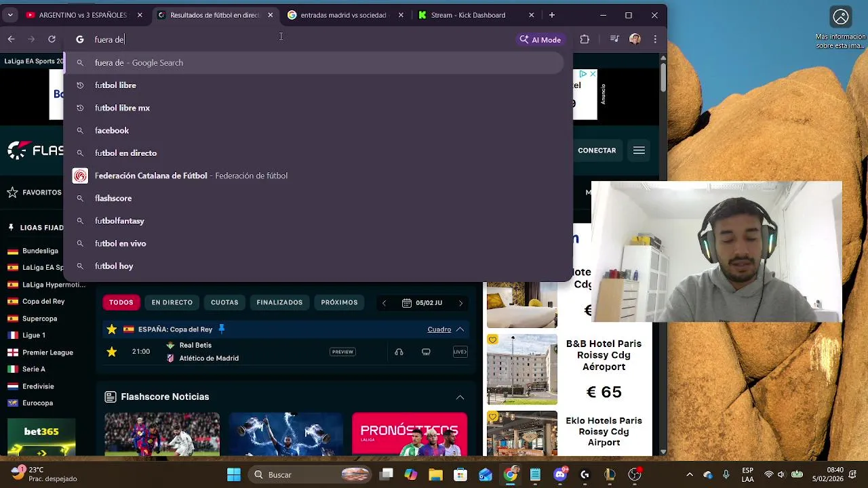Choose the 'facebook' suggestion

[313, 130]
